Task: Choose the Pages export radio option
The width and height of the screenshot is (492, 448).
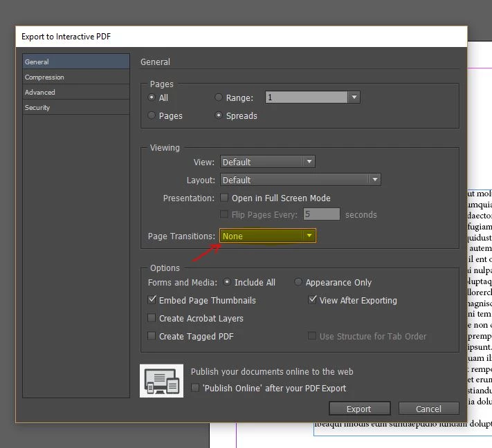Action: tap(152, 115)
